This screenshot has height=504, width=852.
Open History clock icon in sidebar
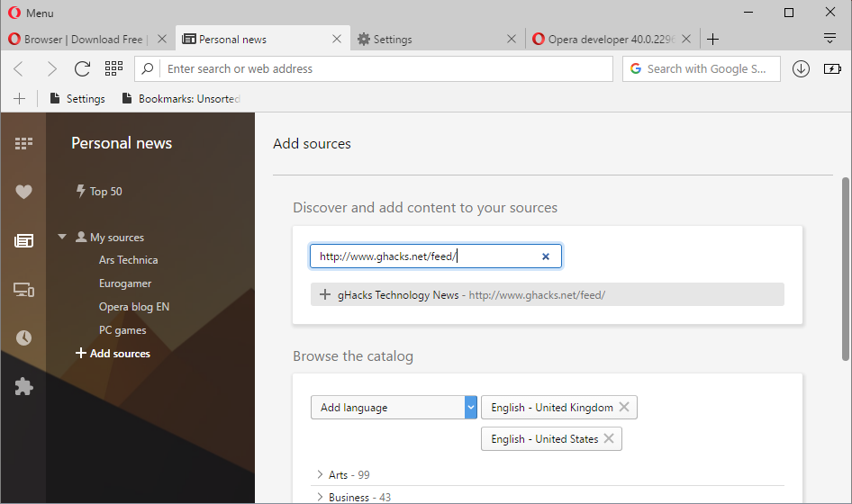23,337
